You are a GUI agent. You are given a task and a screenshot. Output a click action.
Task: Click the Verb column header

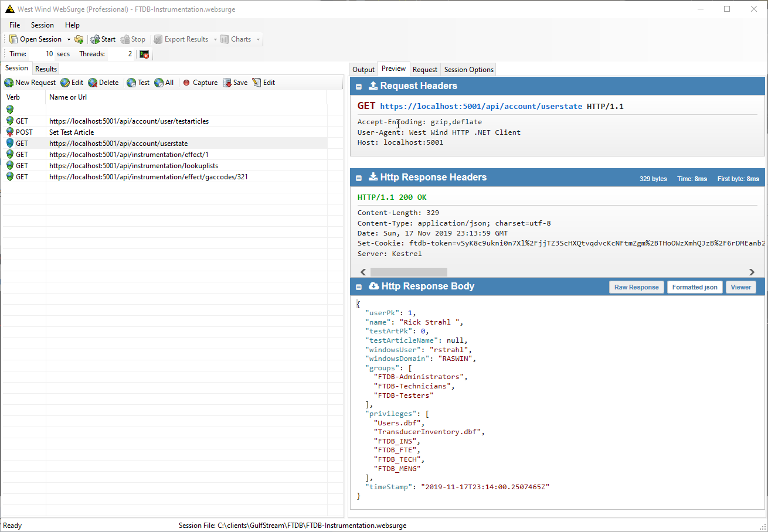point(24,97)
